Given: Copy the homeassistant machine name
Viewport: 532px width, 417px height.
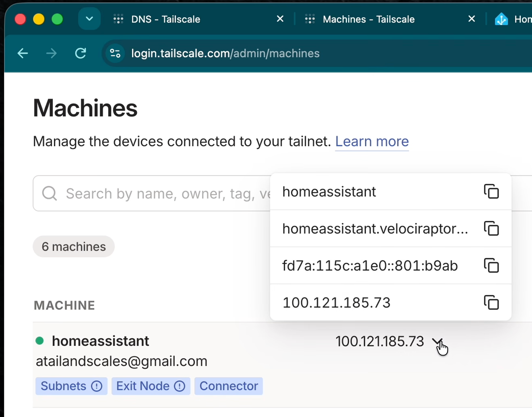Looking at the screenshot, I should tap(491, 192).
